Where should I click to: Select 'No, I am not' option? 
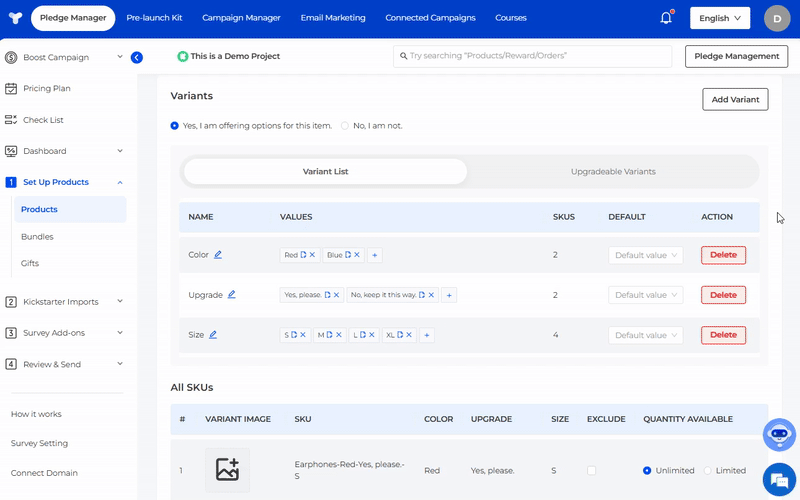click(x=346, y=126)
